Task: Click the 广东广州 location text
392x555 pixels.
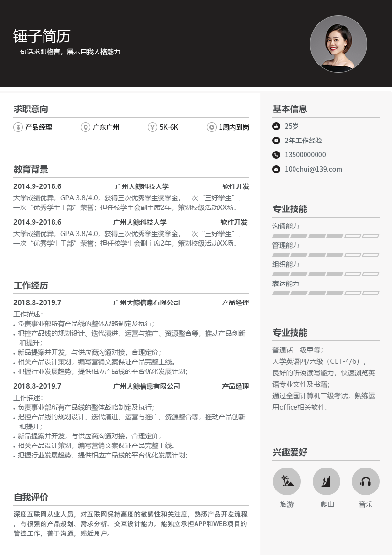Action: click(106, 127)
